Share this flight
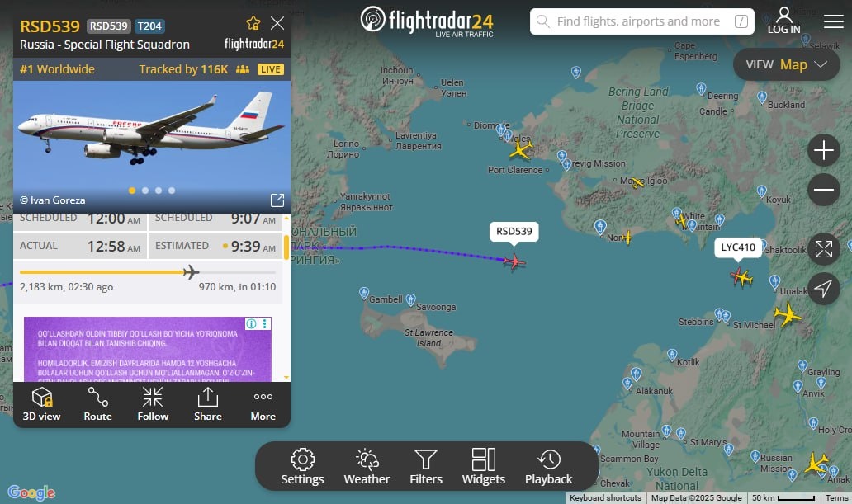This screenshot has width=852, height=504. coord(207,404)
